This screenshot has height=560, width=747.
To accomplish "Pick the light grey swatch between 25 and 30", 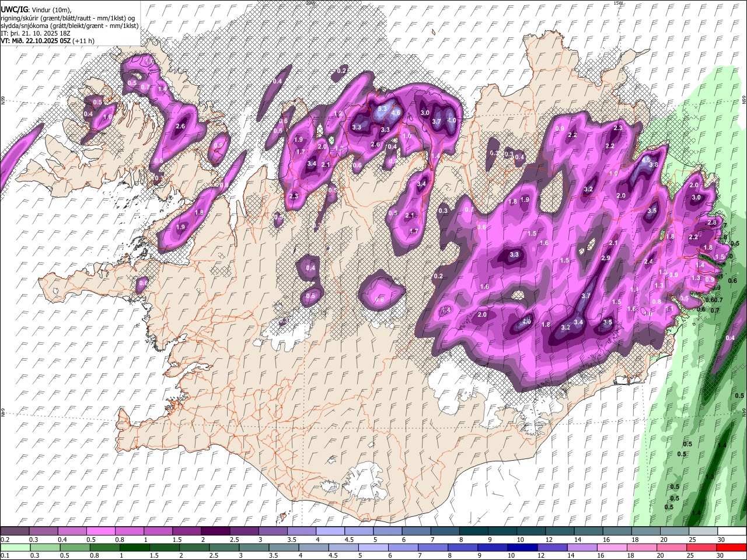I will (703, 531).
